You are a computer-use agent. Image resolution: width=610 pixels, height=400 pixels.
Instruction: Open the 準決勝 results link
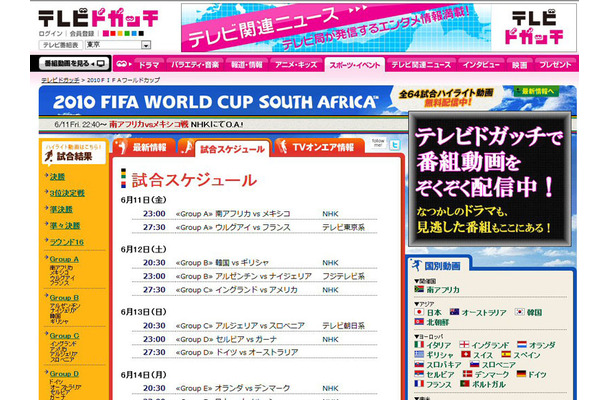pos(61,209)
